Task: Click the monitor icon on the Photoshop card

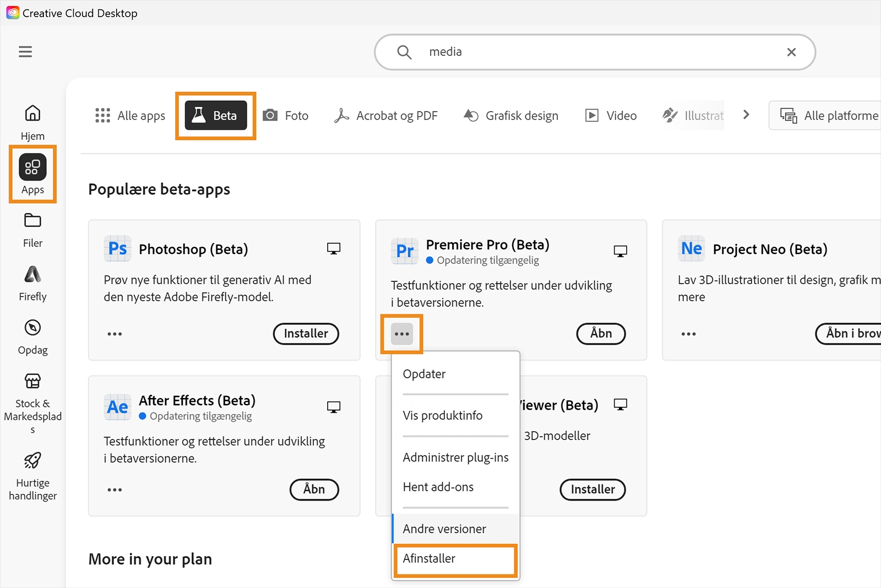Action: tap(334, 249)
